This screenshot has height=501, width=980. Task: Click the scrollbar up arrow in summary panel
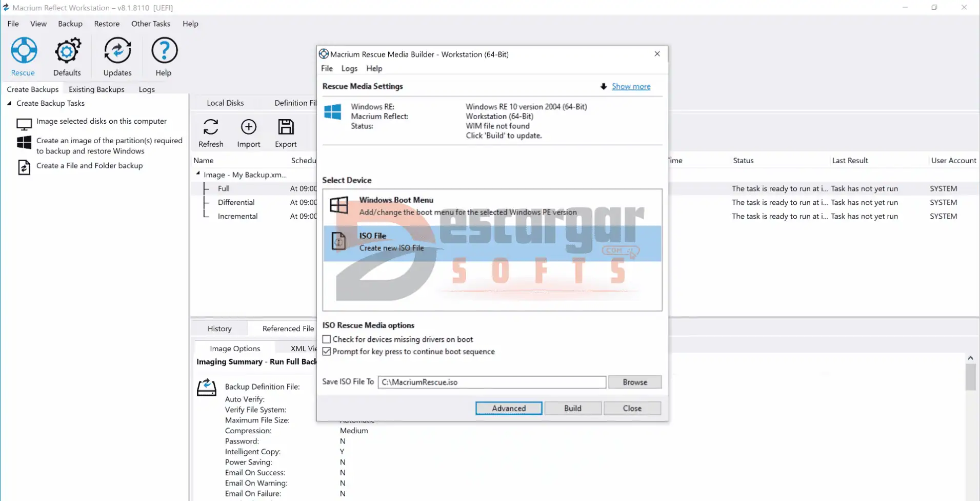point(970,358)
